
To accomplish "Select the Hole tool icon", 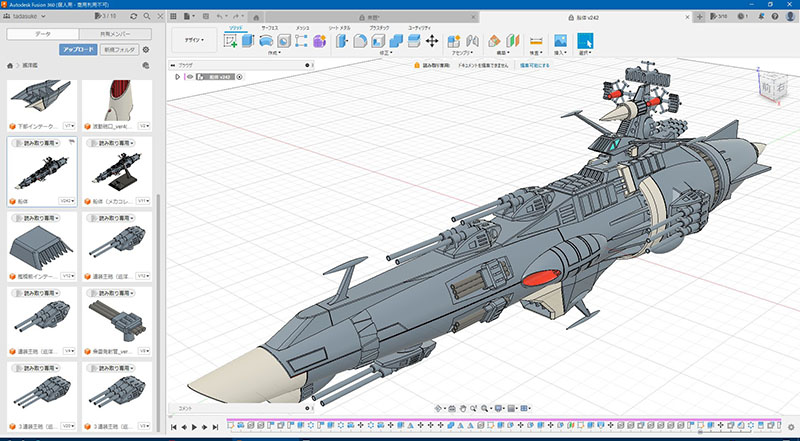I will pyautogui.click(x=284, y=41).
